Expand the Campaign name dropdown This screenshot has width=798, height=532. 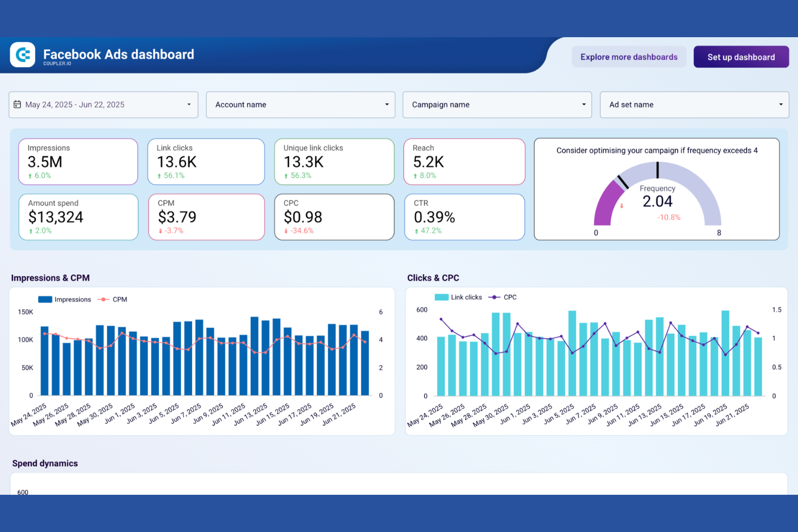(x=497, y=105)
